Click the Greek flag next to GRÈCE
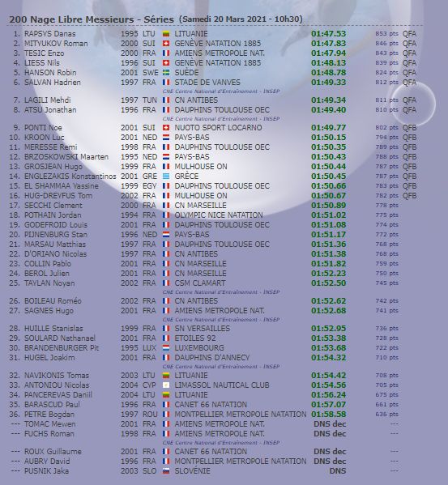 [x=166, y=177]
